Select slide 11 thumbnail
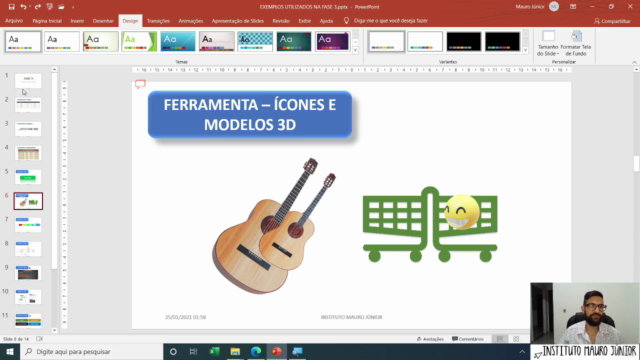640x360 pixels. click(x=28, y=321)
